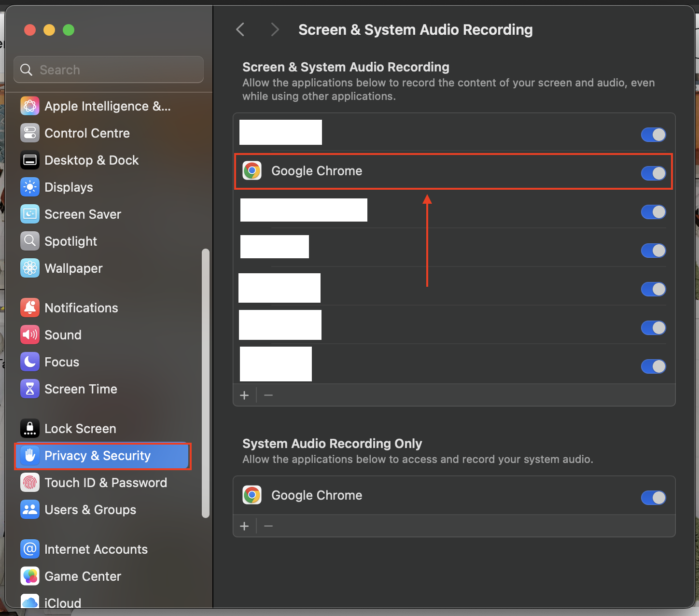Select the Desktop & Dock icon
The height and width of the screenshot is (616, 699).
(30, 160)
